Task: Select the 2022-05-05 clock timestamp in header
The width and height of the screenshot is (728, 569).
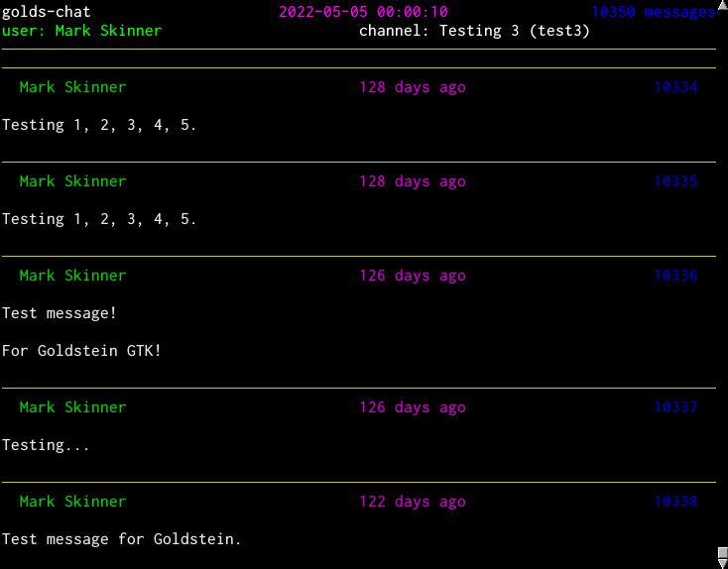Action: point(363,12)
